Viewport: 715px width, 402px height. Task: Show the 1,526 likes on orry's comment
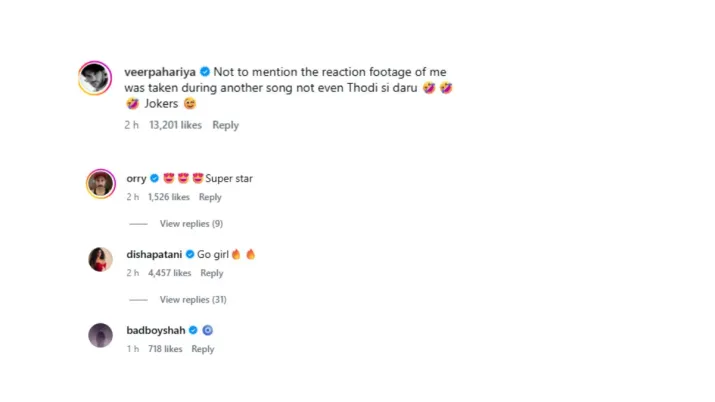point(168,197)
